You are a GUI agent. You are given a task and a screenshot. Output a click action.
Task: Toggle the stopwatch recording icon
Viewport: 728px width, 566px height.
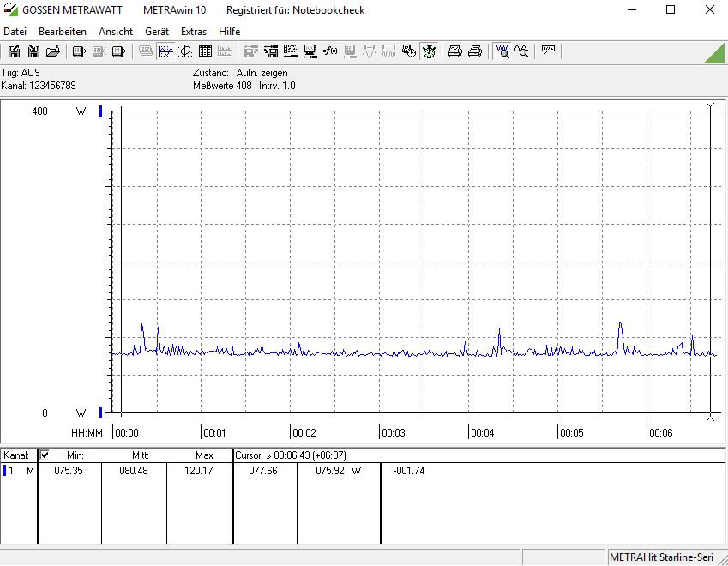pyautogui.click(x=429, y=51)
